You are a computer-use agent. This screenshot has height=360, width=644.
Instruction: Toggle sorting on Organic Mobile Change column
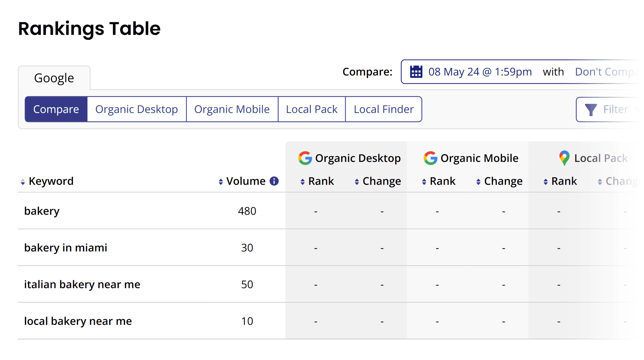478,181
